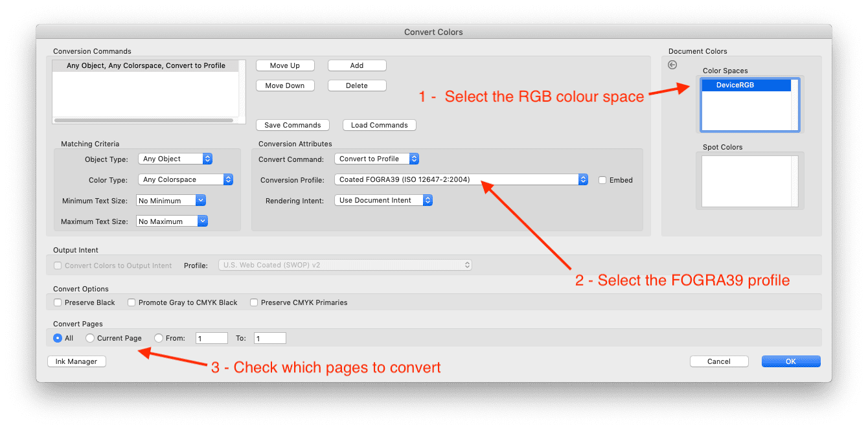Check Preserve CMYK Primaries
Screen dimensions: 868x430
coord(254,302)
